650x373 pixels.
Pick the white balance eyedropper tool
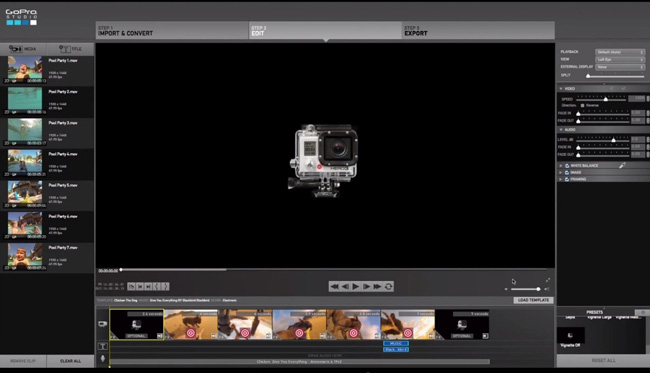click(x=622, y=165)
